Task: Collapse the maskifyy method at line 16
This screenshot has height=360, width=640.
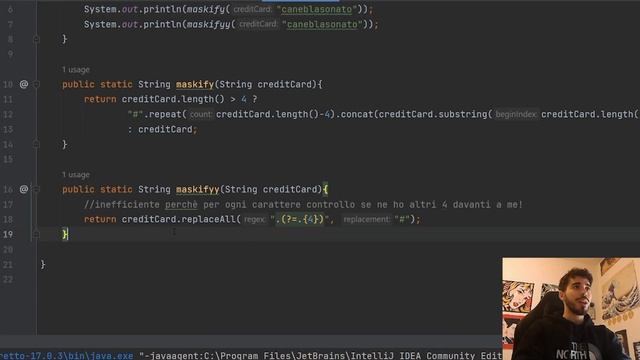Action: tap(36, 189)
